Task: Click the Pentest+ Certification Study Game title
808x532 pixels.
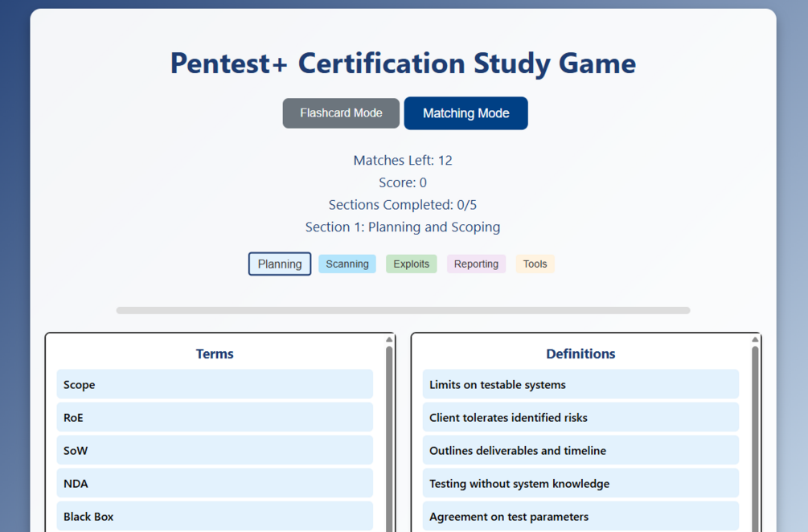Action: 403,63
